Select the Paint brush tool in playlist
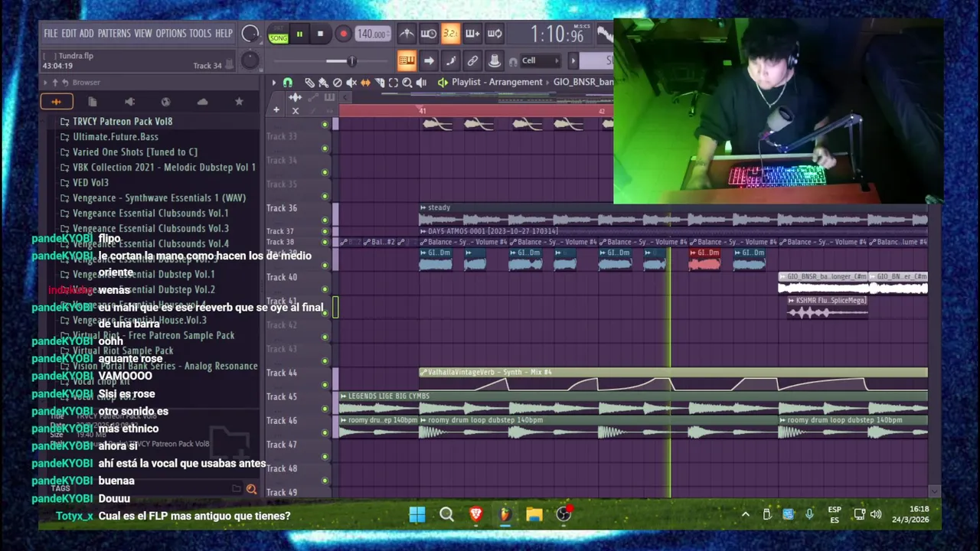980x551 pixels. click(323, 83)
